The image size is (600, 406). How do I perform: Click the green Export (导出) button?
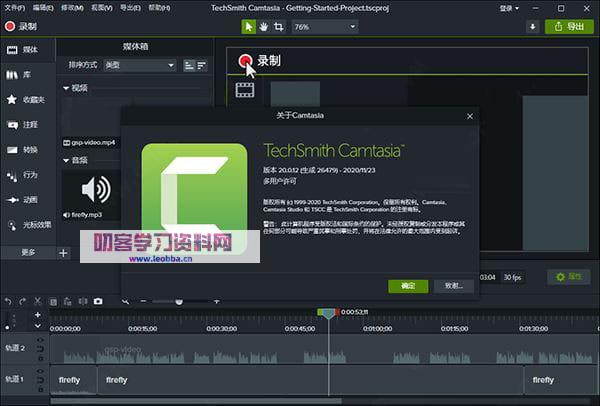569,26
